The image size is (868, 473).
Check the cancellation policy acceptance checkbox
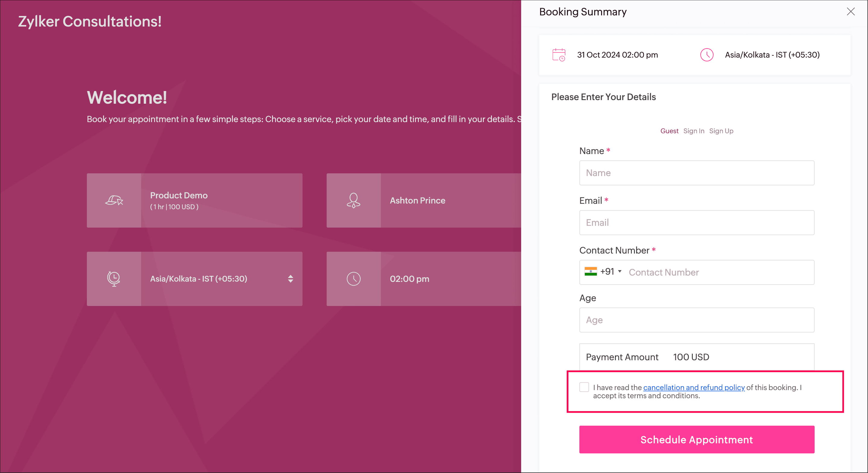coord(584,387)
